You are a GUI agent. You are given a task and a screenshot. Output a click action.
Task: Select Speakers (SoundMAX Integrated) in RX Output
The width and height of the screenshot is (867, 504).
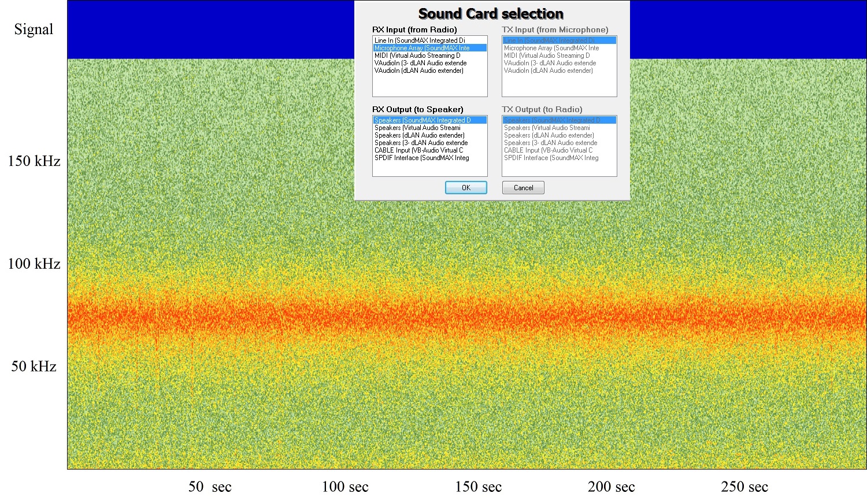click(423, 120)
